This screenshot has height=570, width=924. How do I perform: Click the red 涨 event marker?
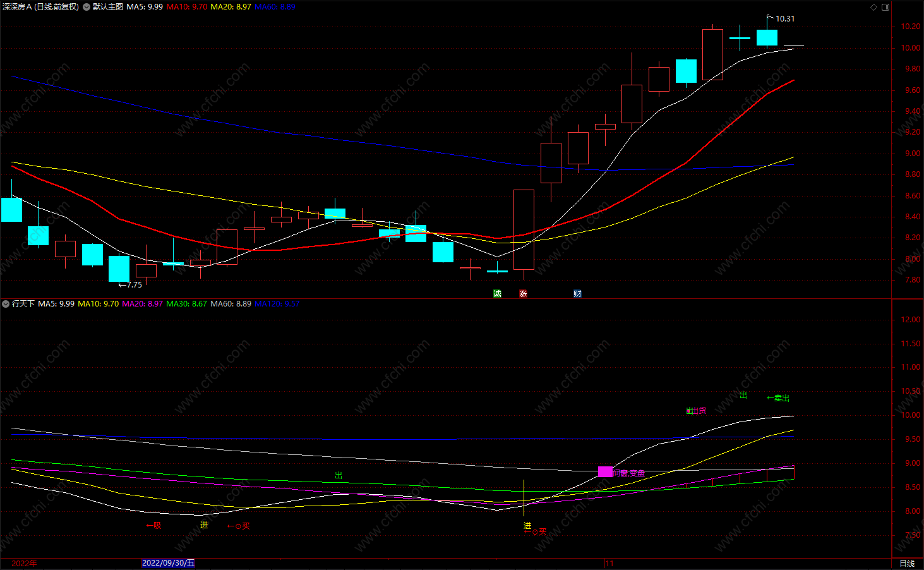pos(523,293)
